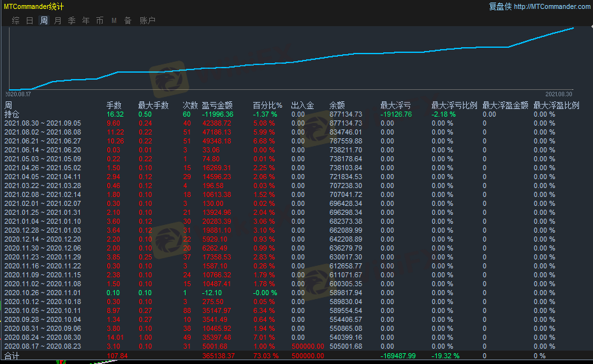593x364 pixels.
Task: Switch to the 账户 account tab
Action: (x=147, y=20)
